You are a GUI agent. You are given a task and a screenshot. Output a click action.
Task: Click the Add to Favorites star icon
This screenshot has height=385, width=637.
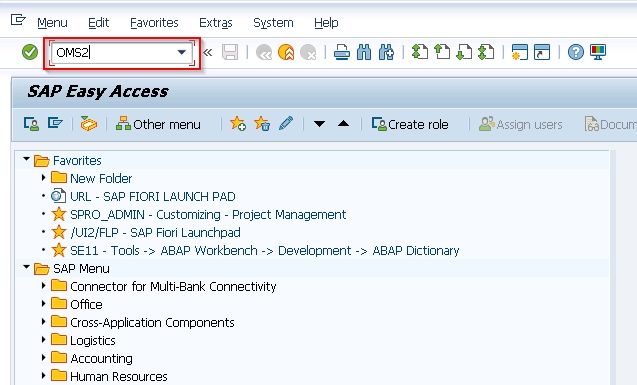click(238, 123)
